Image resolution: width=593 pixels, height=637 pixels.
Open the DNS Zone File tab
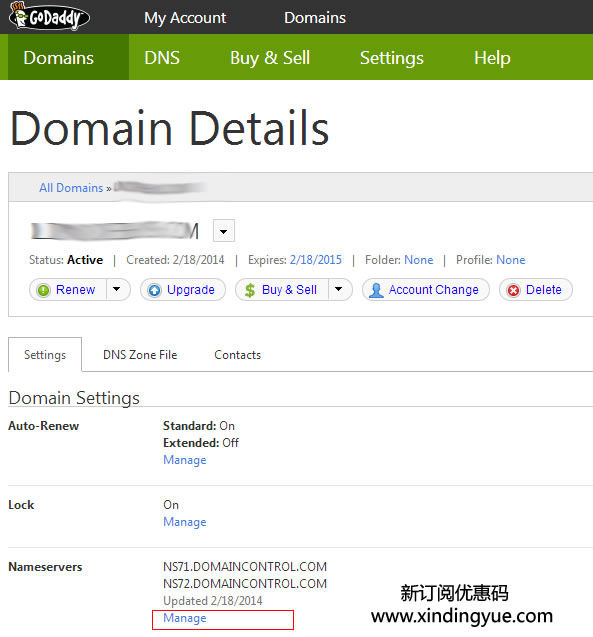[140, 355]
